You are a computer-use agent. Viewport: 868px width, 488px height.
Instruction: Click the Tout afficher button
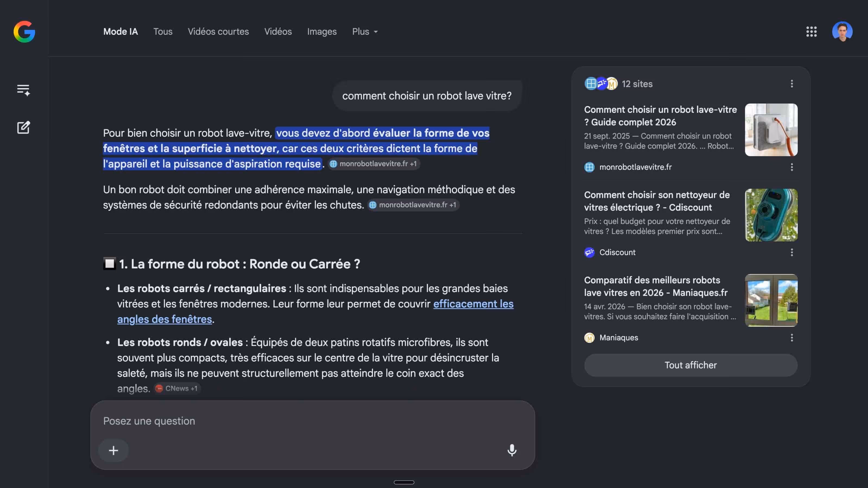(691, 365)
